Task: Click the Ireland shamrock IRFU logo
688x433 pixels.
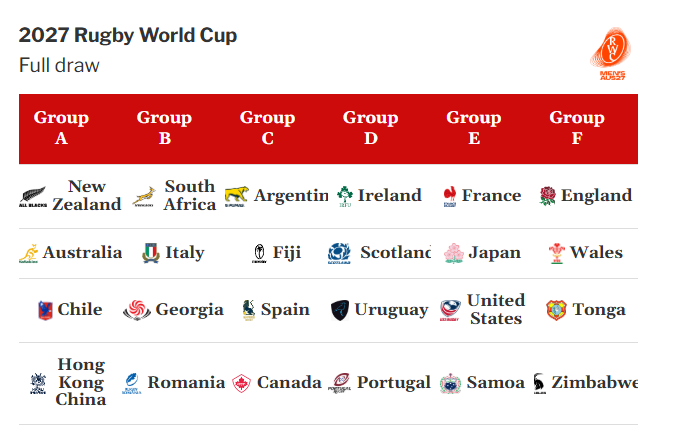Action: coord(345,196)
